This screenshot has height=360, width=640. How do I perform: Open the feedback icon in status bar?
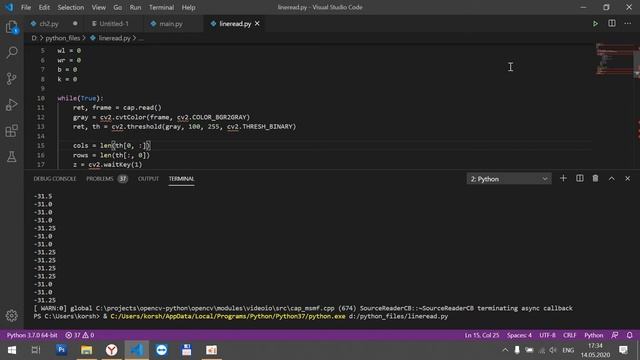click(x=615, y=335)
